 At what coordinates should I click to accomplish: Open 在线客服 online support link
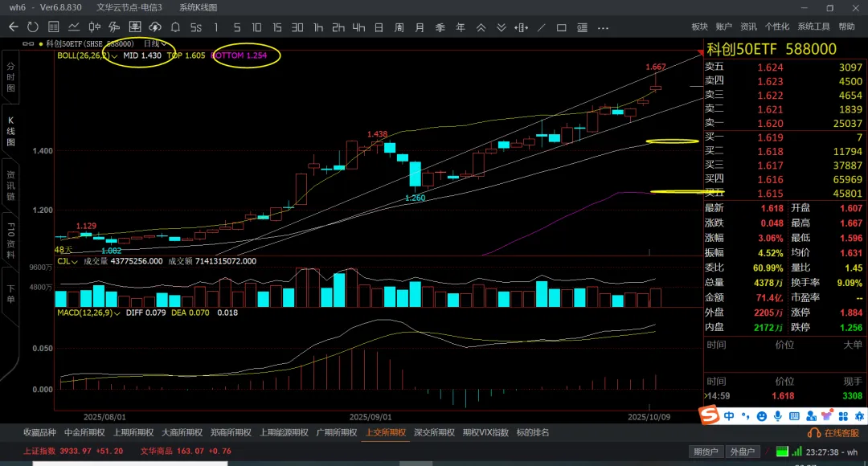click(x=834, y=433)
